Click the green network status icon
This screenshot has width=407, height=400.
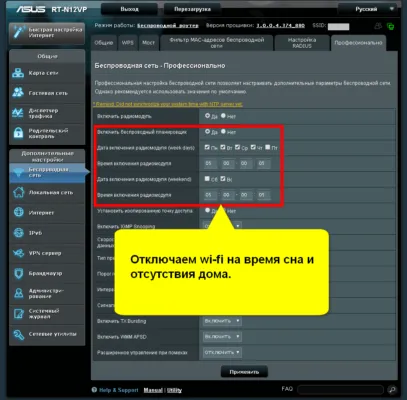(390, 26)
